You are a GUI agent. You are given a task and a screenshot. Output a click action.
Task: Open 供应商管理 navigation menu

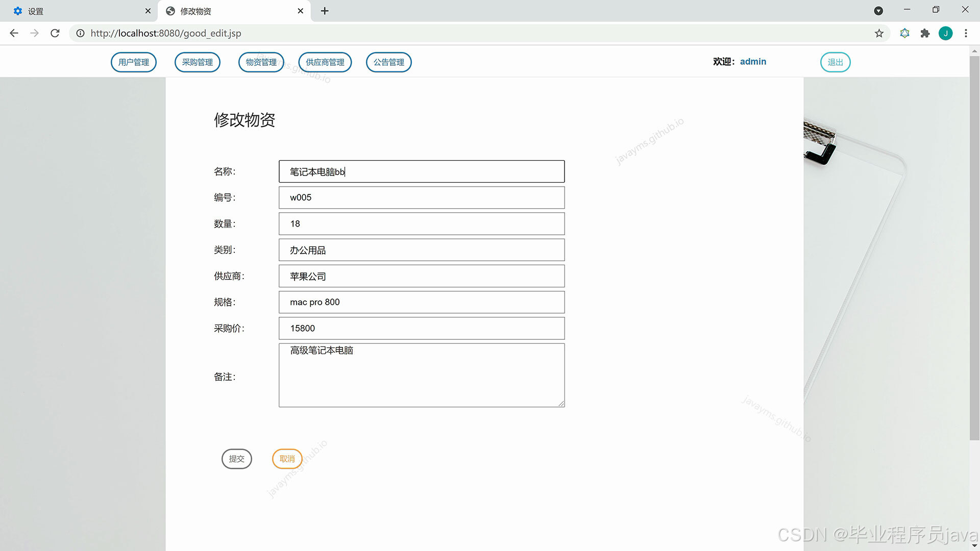(325, 62)
